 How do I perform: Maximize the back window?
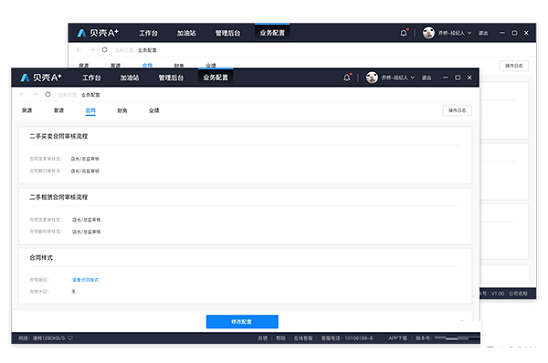514,33
